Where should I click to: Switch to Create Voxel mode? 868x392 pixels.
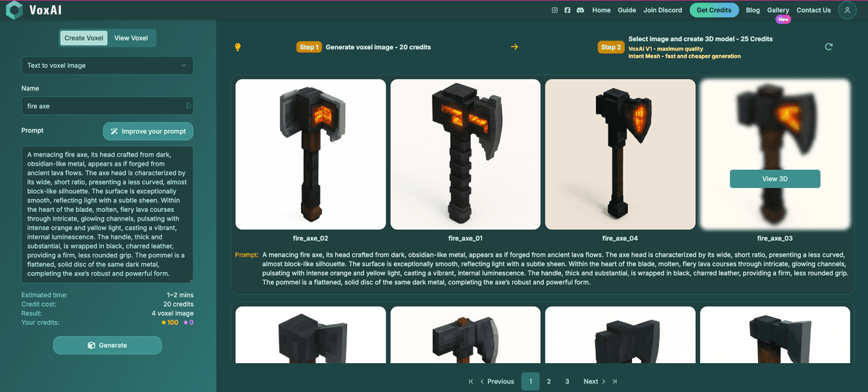(x=84, y=38)
